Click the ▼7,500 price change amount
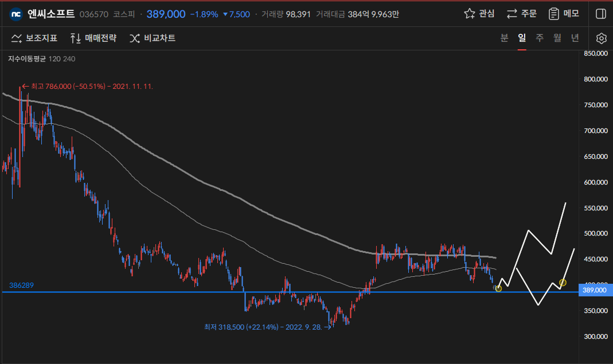613x364 pixels. pos(236,14)
